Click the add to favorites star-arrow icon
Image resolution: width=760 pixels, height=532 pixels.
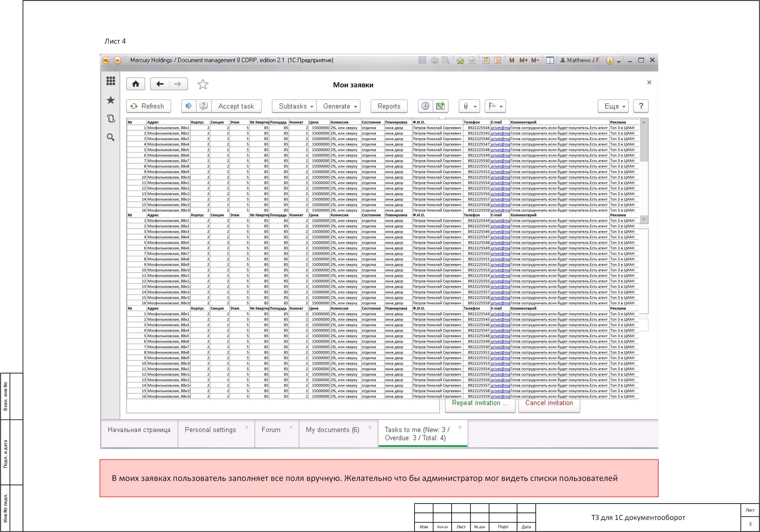click(x=460, y=60)
